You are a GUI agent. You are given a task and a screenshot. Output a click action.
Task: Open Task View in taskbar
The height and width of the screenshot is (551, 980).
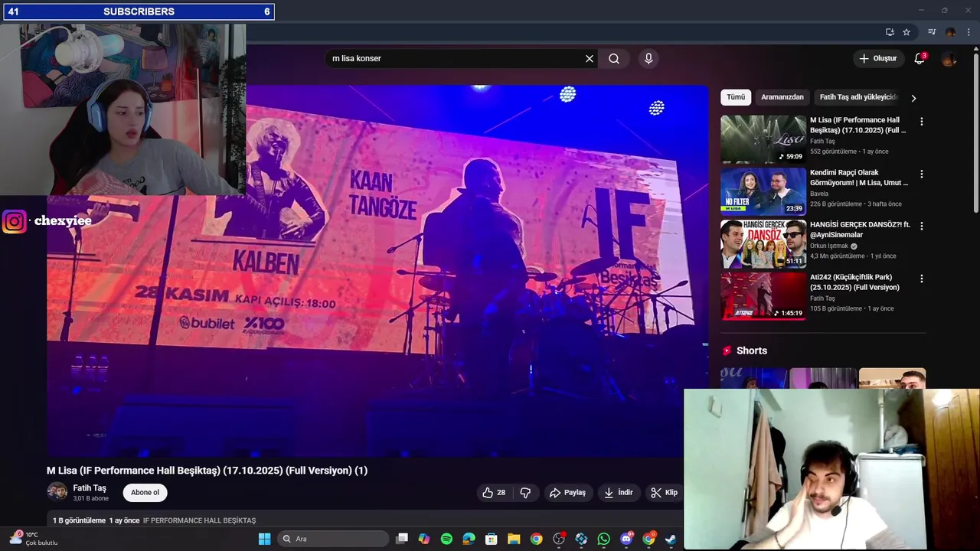(402, 539)
